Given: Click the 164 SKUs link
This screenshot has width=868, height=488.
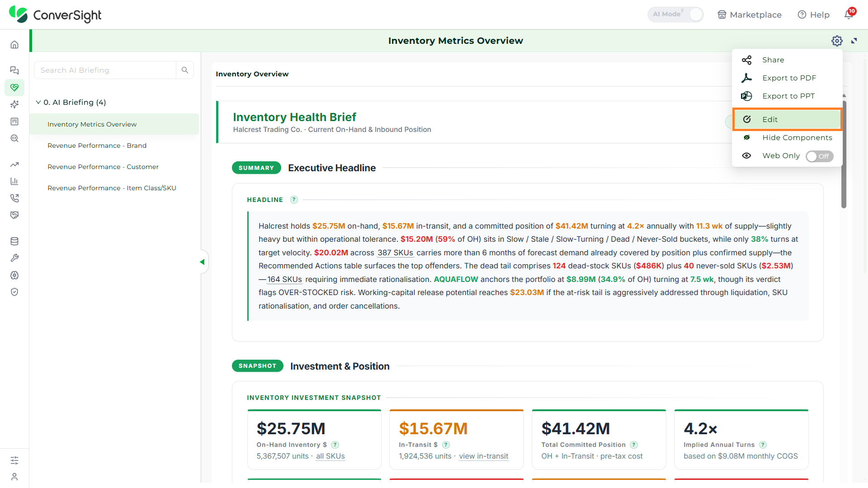Looking at the screenshot, I should point(284,279).
